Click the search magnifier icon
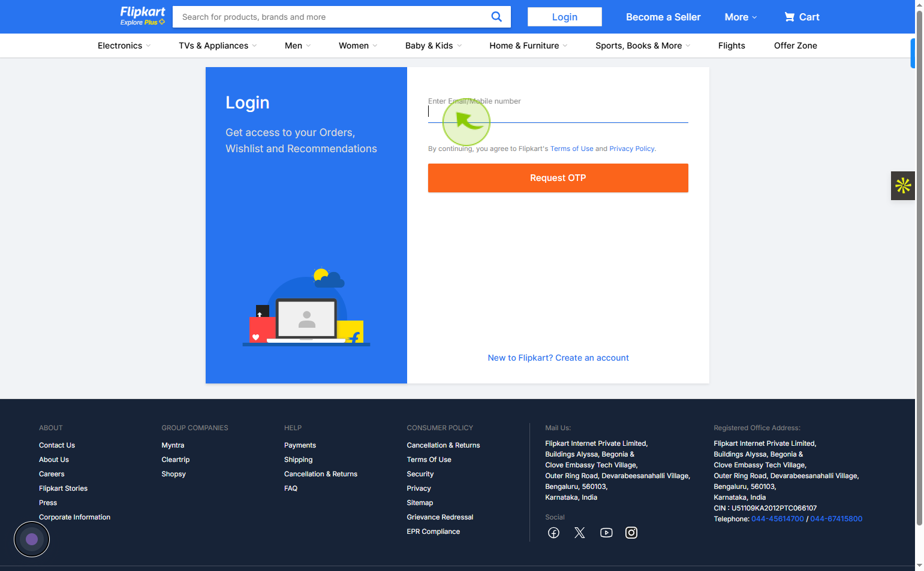This screenshot has height=571, width=924. coord(496,17)
